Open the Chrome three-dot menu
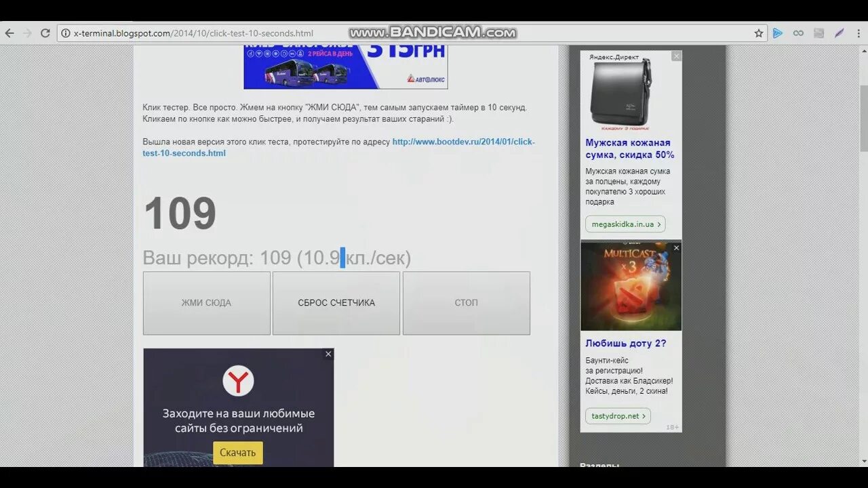This screenshot has width=868, height=488. 858,33
